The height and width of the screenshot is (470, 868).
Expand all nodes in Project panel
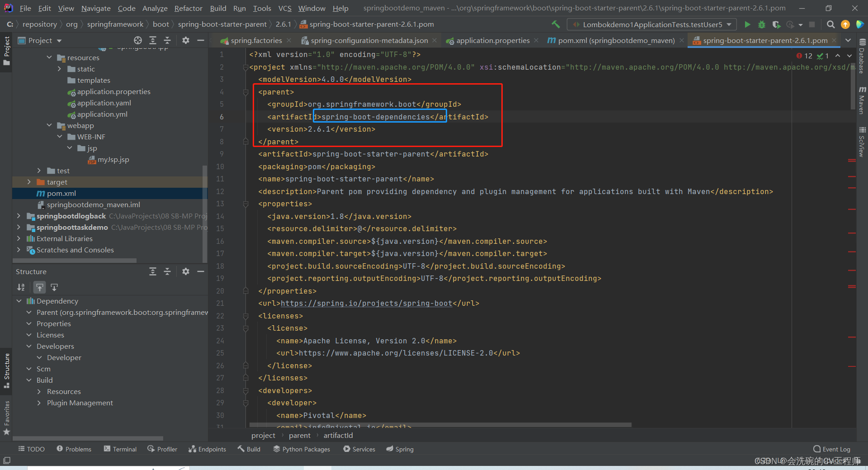(x=153, y=40)
